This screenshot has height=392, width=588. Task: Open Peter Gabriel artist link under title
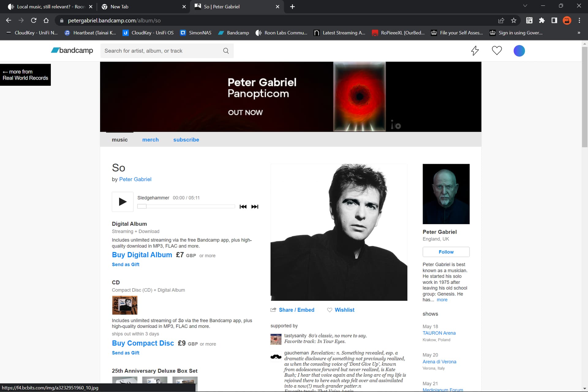click(x=135, y=179)
